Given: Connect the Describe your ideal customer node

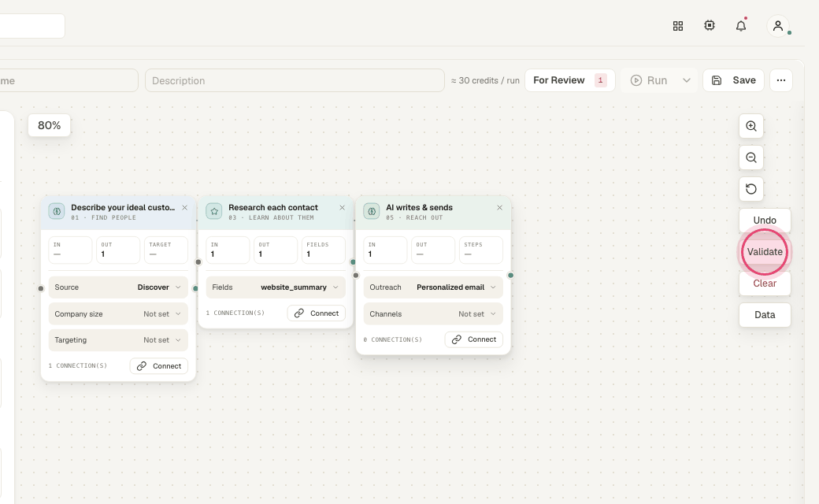Looking at the screenshot, I should (159, 366).
